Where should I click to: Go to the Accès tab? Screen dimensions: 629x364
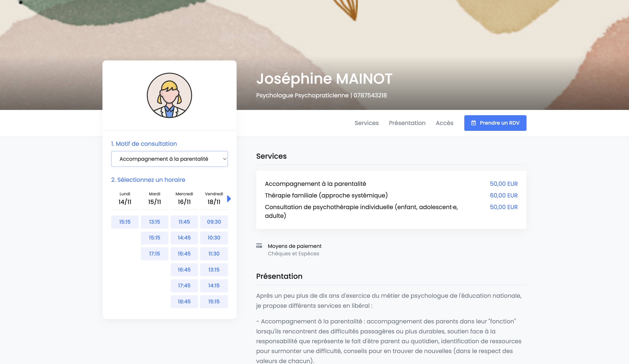(444, 123)
